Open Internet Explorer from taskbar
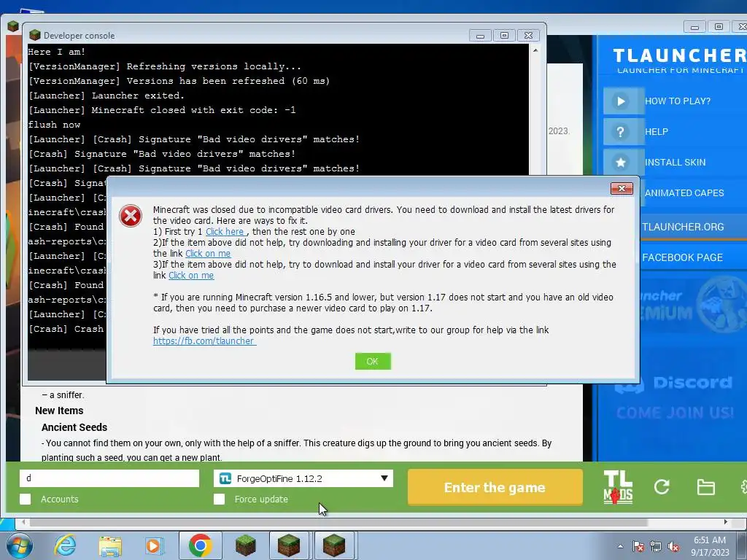This screenshot has height=560, width=747. pyautogui.click(x=64, y=545)
